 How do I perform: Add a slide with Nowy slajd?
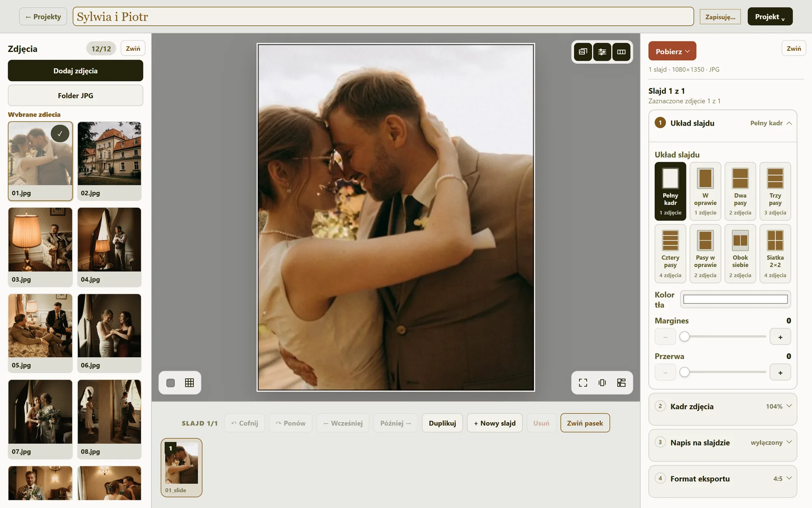[495, 423]
